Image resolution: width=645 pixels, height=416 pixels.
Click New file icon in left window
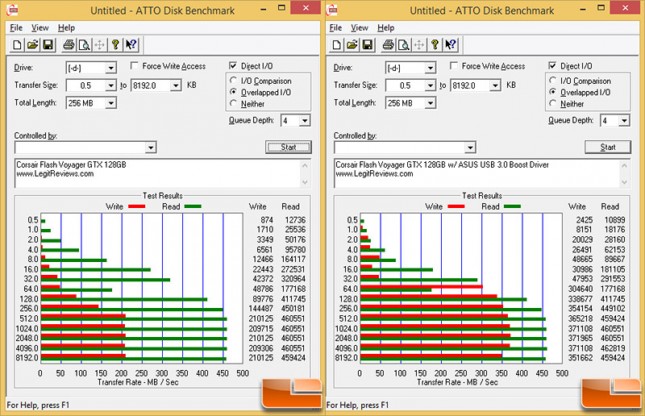click(17, 44)
